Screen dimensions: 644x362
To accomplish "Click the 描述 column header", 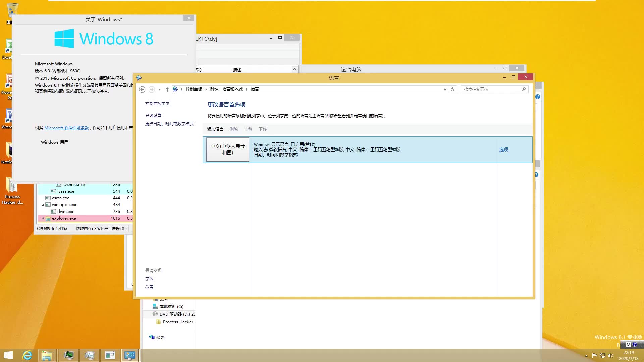I will (x=237, y=70).
